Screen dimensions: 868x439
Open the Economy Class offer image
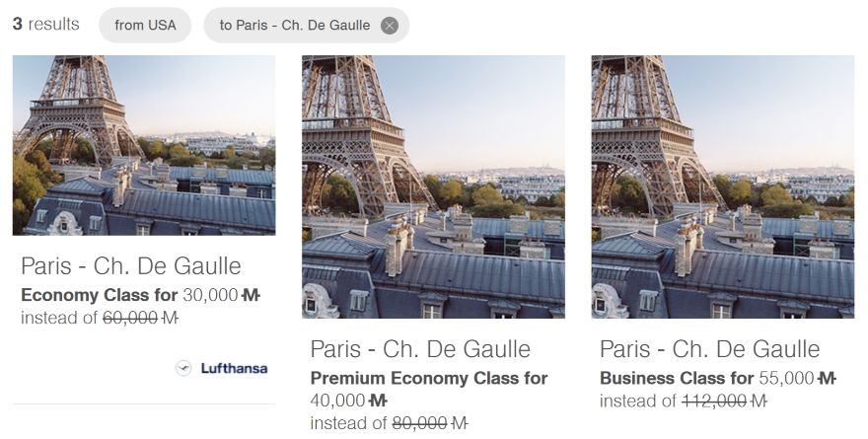[144, 145]
